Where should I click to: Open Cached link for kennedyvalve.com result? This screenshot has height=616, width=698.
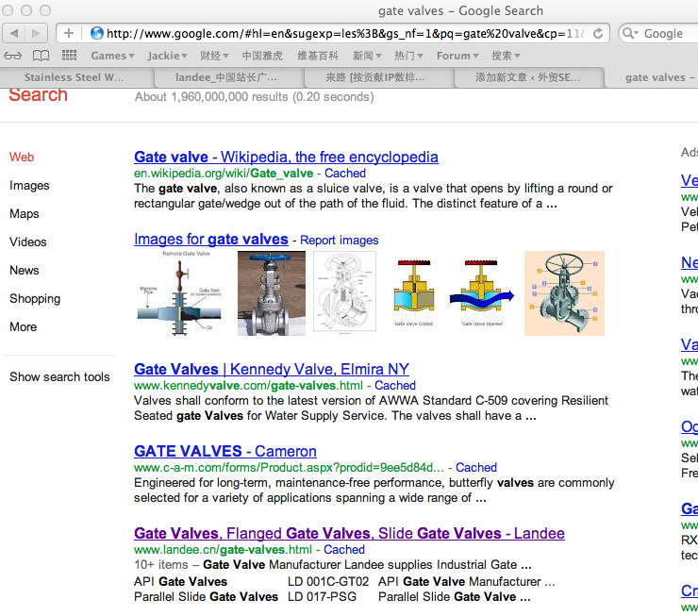[395, 386]
